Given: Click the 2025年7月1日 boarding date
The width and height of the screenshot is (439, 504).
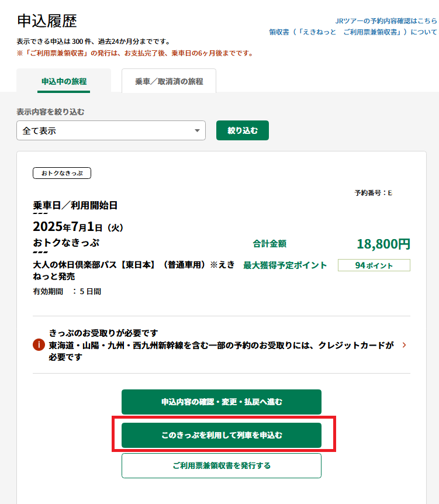Looking at the screenshot, I should [78, 227].
